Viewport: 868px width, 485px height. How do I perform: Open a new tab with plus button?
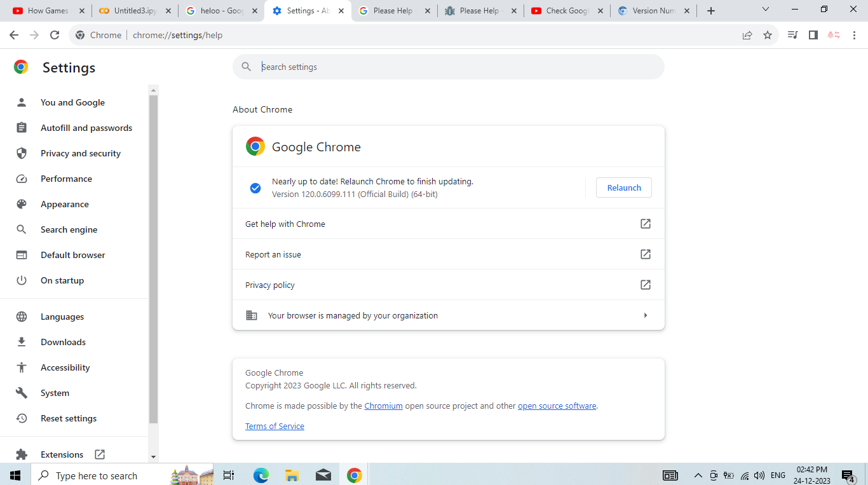tap(711, 11)
